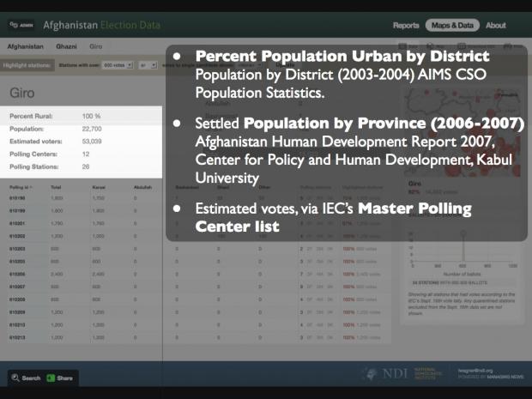Sort by Total column header
This screenshot has width=532, height=399.
[x=56, y=187]
